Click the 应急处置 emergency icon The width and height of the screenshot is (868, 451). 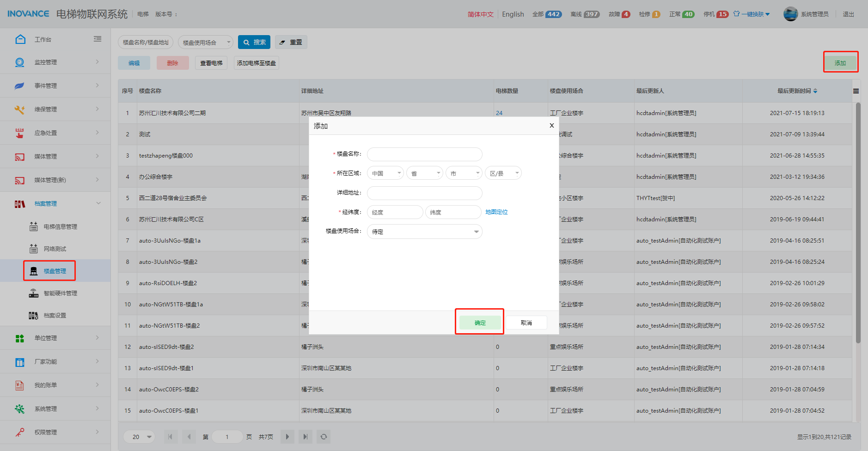click(19, 133)
